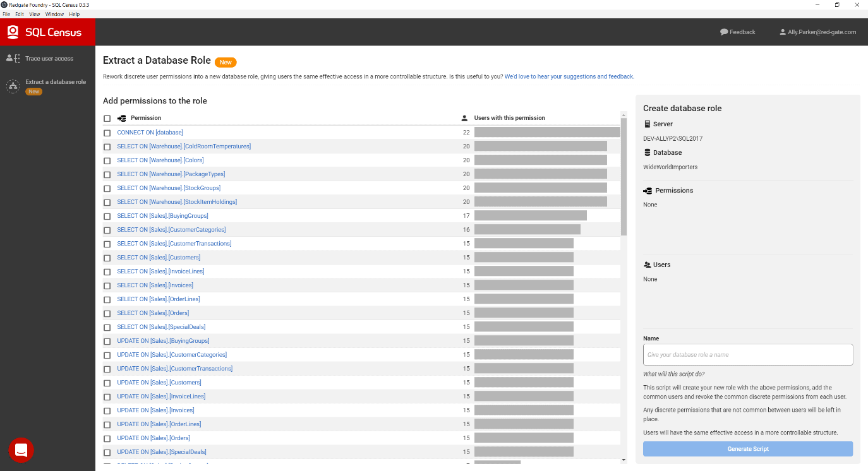Click the 16-user bar for CustomerCategories SELECT
868x471 pixels.
click(527, 229)
